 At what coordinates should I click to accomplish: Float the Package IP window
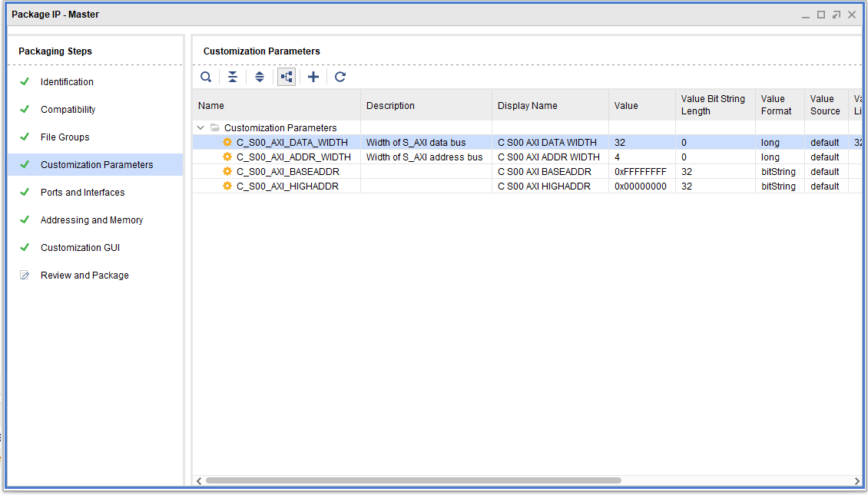pos(837,15)
